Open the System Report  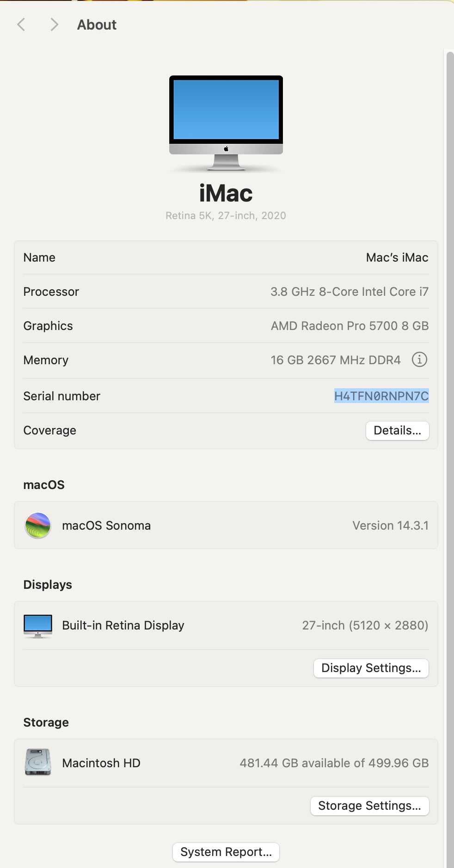point(226,852)
